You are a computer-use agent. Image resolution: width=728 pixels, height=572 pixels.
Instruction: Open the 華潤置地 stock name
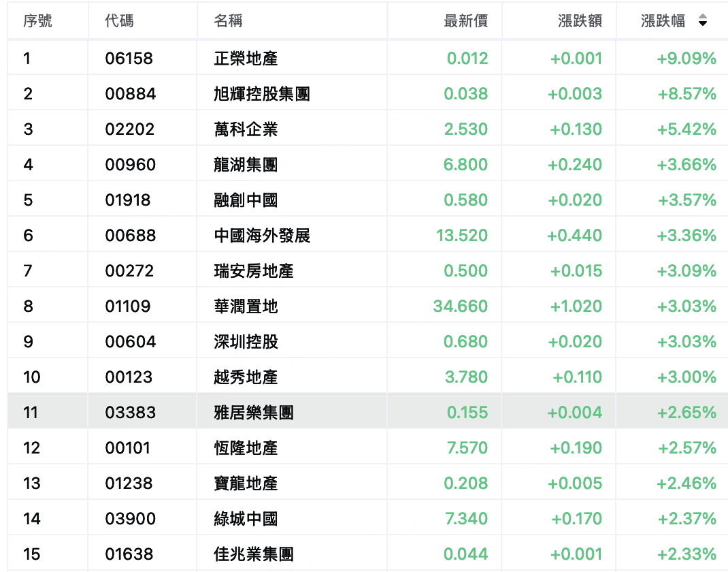(x=246, y=306)
